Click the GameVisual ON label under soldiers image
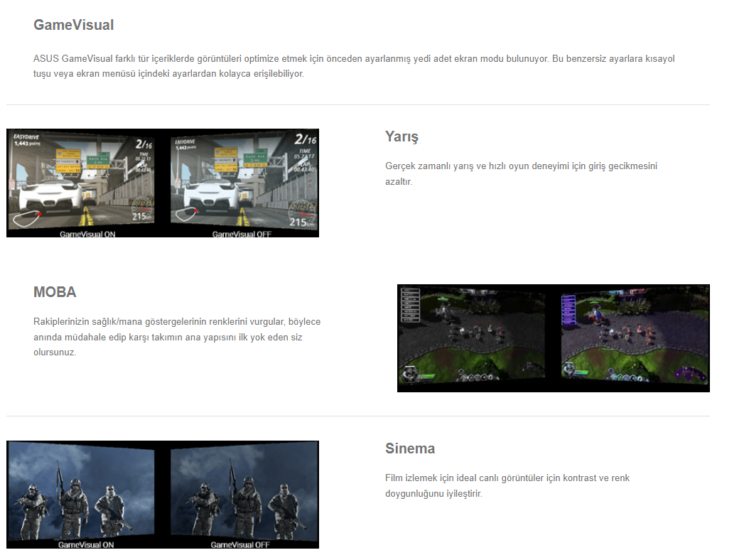The image size is (749, 560). point(86,545)
